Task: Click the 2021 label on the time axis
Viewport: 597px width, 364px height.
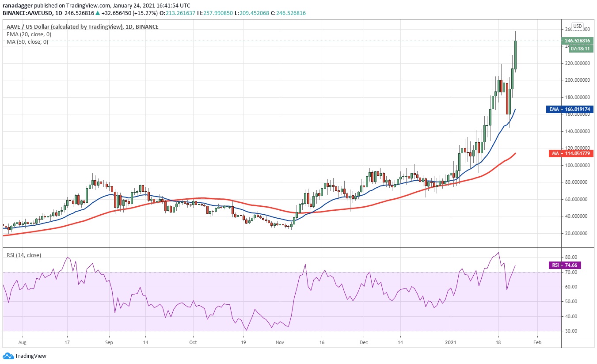Action: pyautogui.click(x=451, y=342)
